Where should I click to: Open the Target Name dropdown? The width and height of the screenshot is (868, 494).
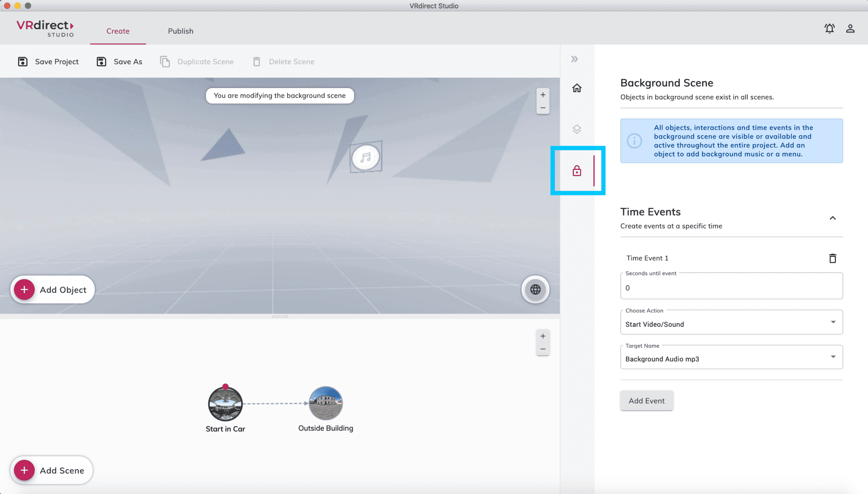pos(732,357)
